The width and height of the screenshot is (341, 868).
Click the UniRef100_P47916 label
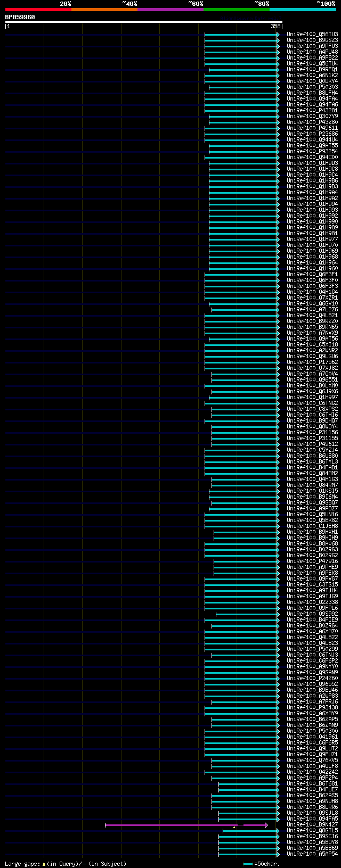tap(312, 561)
